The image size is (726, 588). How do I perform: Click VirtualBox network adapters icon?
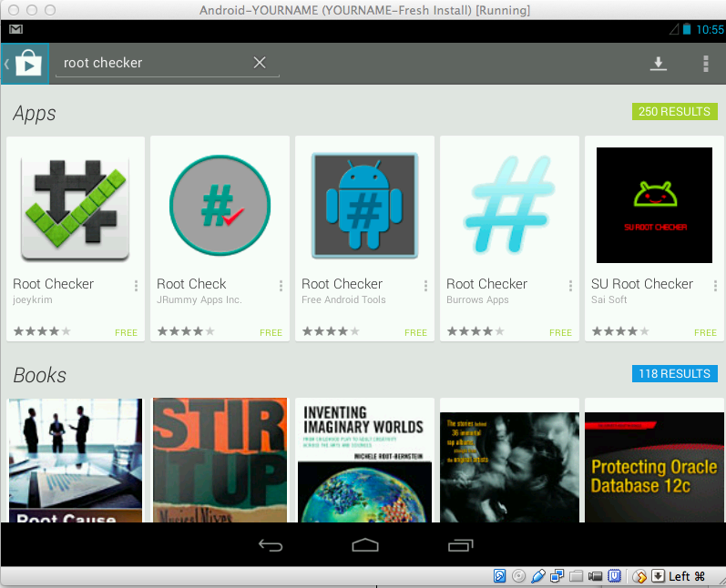pyautogui.click(x=557, y=576)
